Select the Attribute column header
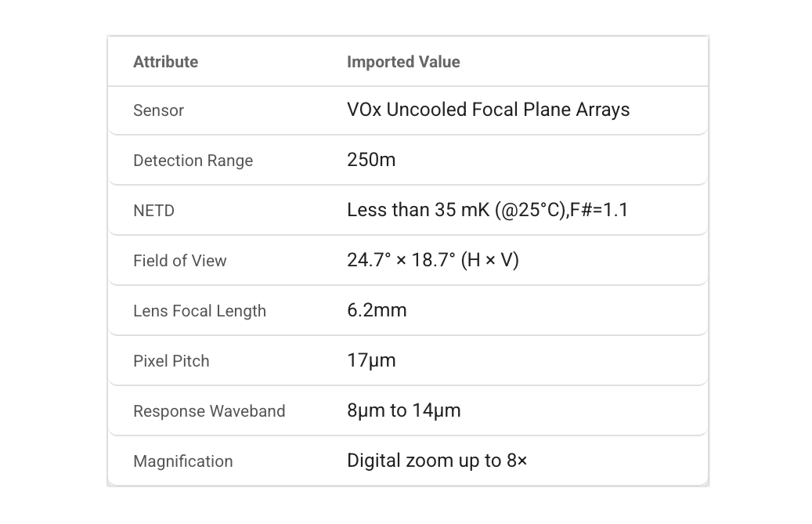 tap(166, 62)
